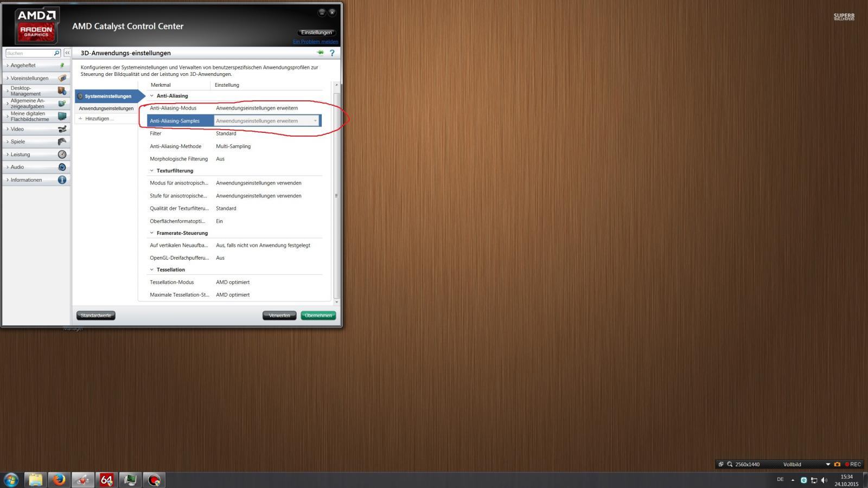
Task: Click the Audio speaker icon in sidebar
Action: point(62,167)
